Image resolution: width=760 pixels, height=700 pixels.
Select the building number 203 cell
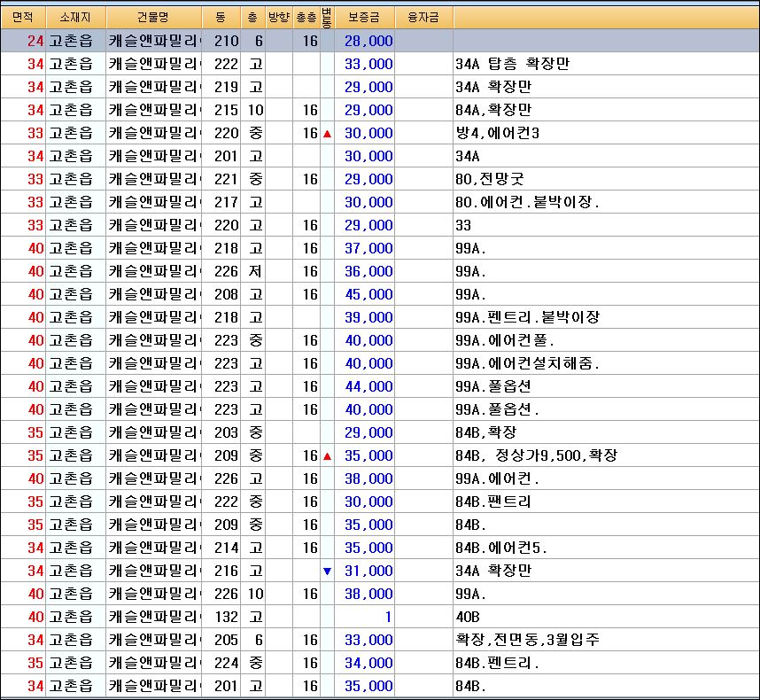tap(227, 432)
